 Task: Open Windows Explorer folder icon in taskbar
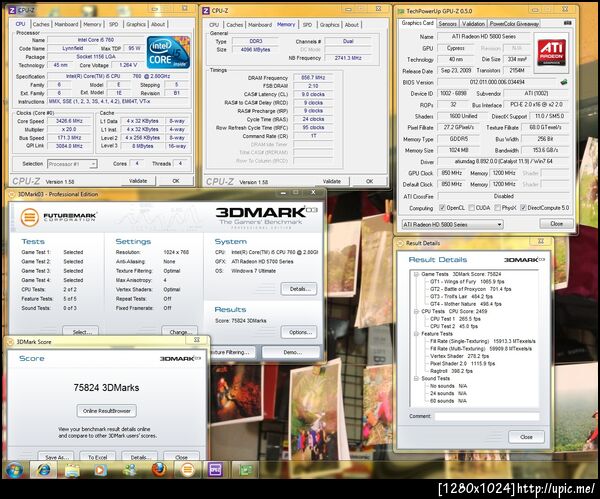click(72, 470)
